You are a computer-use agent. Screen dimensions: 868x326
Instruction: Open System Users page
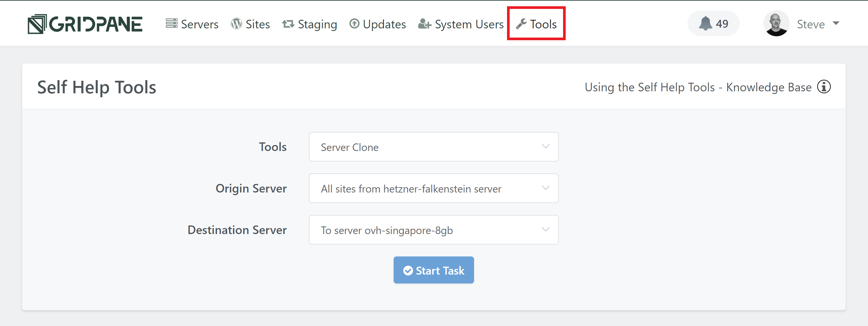click(x=461, y=24)
